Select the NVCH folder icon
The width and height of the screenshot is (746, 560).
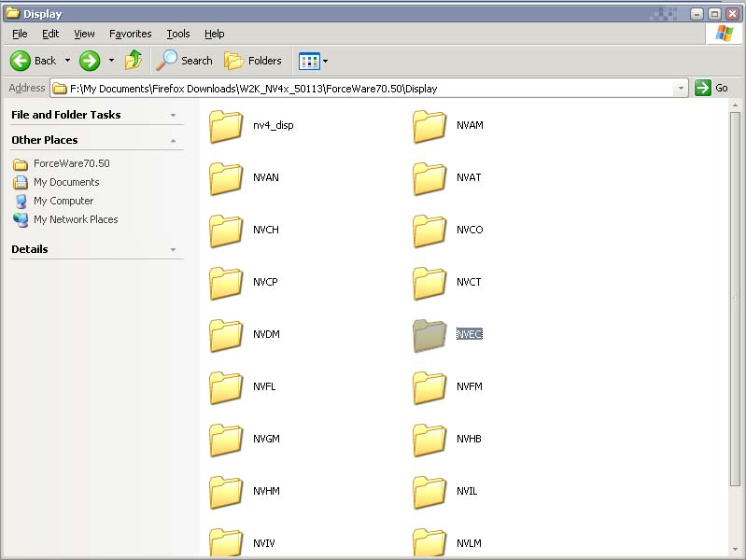point(226,231)
